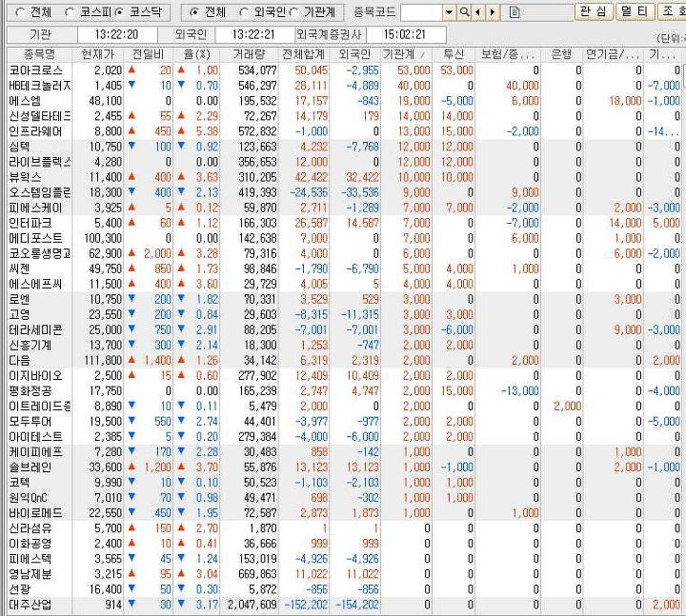Select the 전체 investor radio button
The height and width of the screenshot is (616, 686).
(x=194, y=12)
